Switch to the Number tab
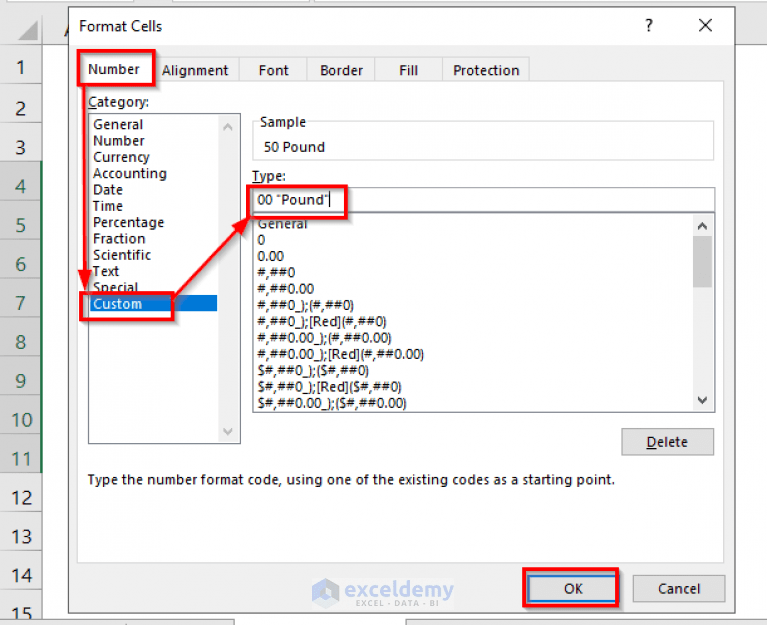Viewport: 767px width, 625px height. [x=114, y=69]
